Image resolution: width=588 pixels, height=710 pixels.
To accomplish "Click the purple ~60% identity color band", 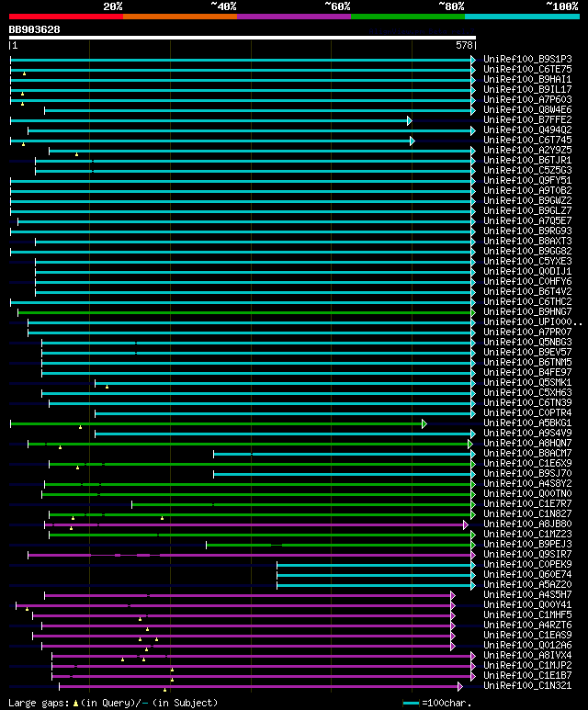I will tap(294, 17).
